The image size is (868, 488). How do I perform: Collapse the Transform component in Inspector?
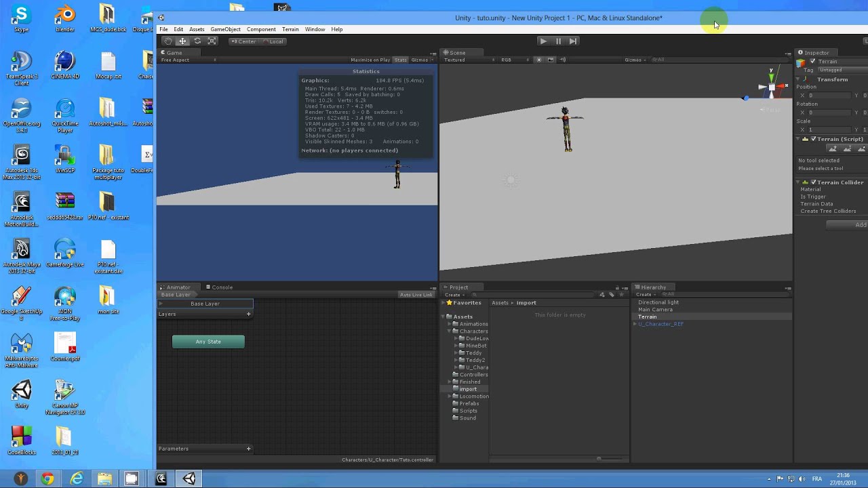[x=799, y=80]
